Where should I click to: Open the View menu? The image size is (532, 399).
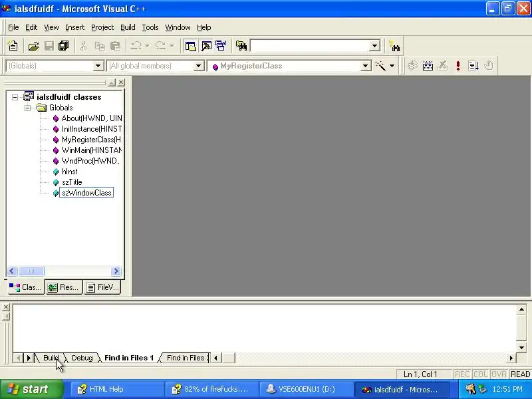(51, 27)
